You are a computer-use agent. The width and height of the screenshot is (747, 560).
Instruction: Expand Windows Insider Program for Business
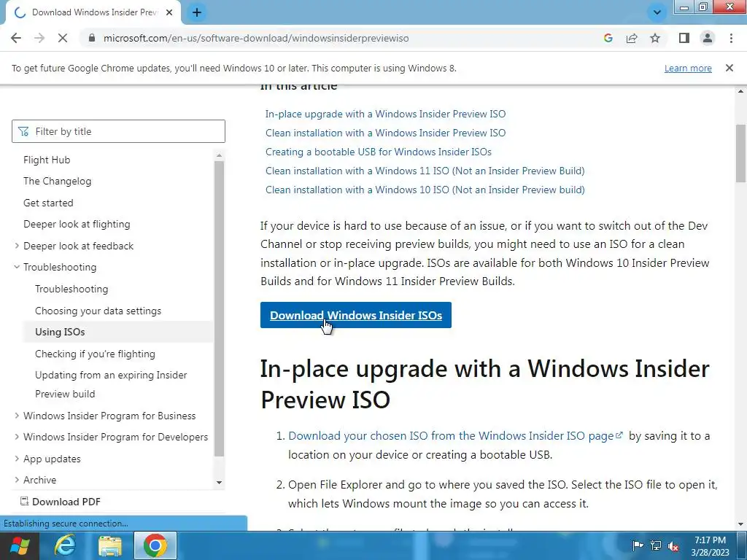point(18,416)
